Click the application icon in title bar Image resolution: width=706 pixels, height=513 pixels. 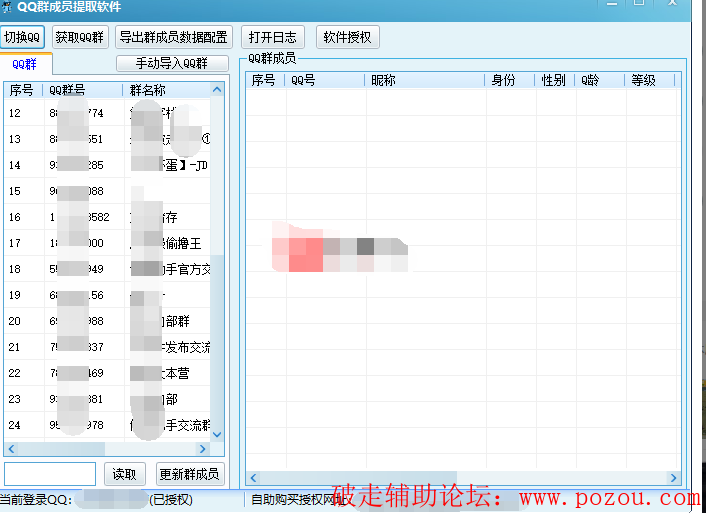tap(6, 6)
